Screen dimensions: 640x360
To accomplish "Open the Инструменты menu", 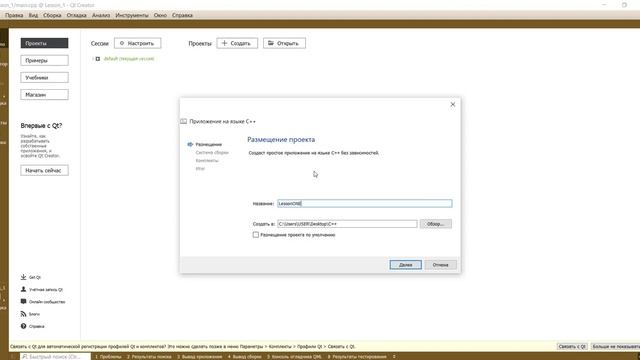I will [132, 15].
